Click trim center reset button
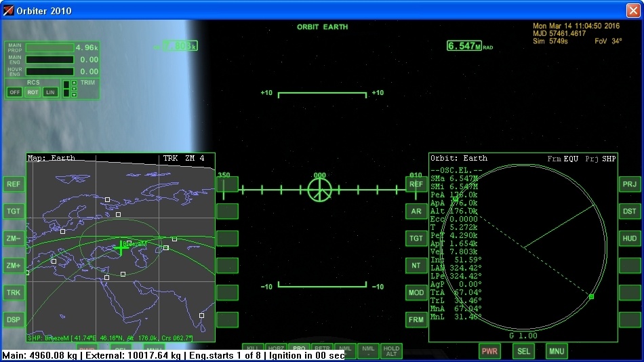 click(x=74, y=89)
